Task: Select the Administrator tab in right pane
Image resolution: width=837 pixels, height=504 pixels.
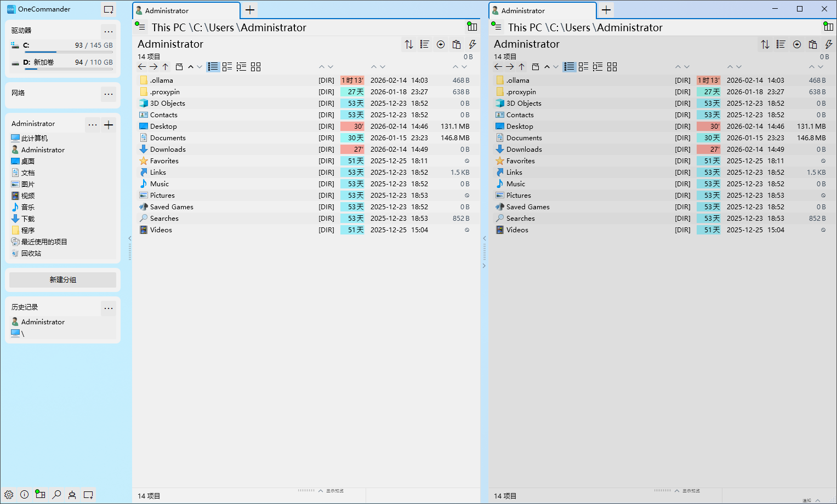Action: 542,10
